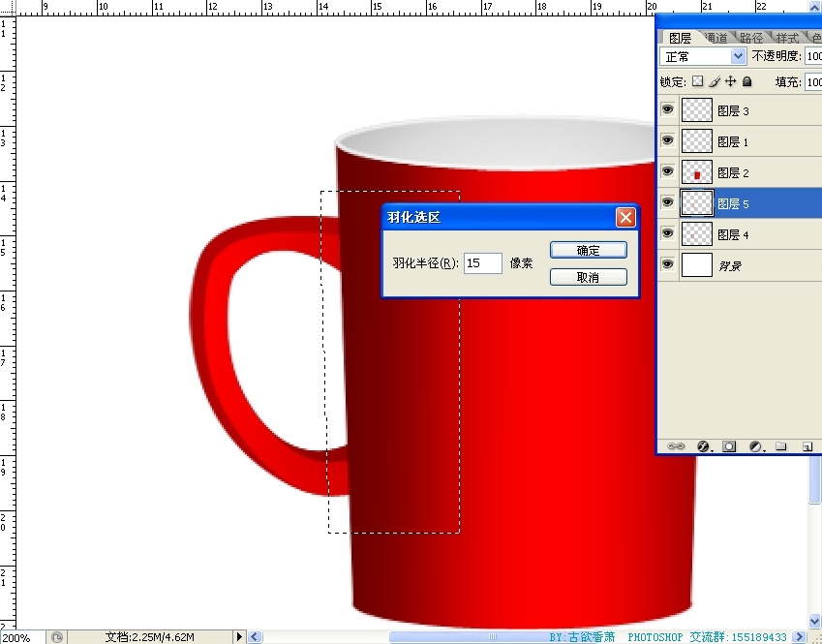Switch to the 样式 tab

pos(787,38)
